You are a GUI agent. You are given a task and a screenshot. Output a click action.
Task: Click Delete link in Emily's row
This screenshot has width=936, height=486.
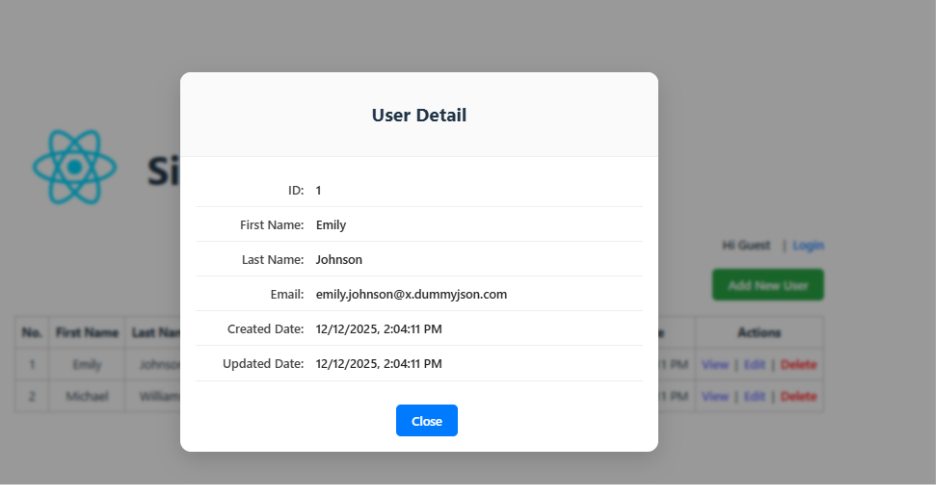click(798, 365)
